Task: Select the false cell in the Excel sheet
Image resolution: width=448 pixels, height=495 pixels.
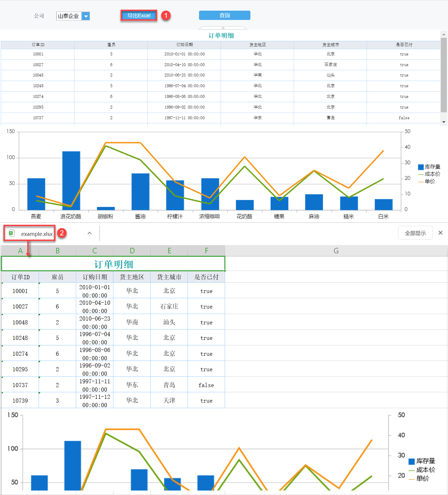Action: [x=206, y=385]
